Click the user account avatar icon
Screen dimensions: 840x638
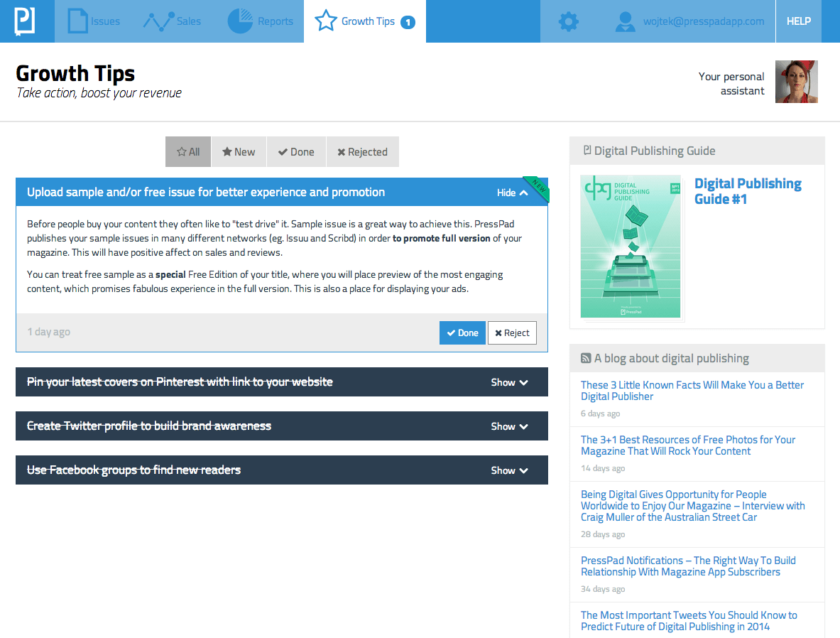625,21
